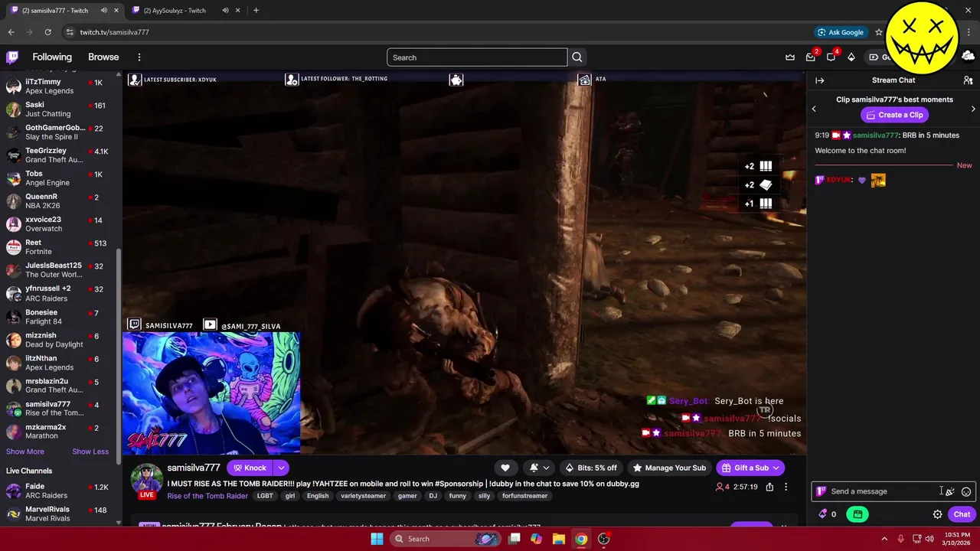Open emote picker smiley in chat box

tap(966, 491)
